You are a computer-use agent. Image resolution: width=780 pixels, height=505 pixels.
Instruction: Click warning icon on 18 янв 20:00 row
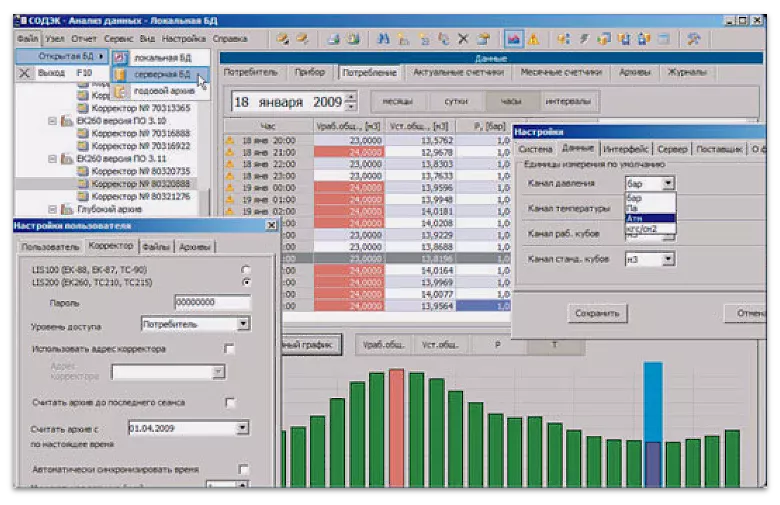point(229,140)
